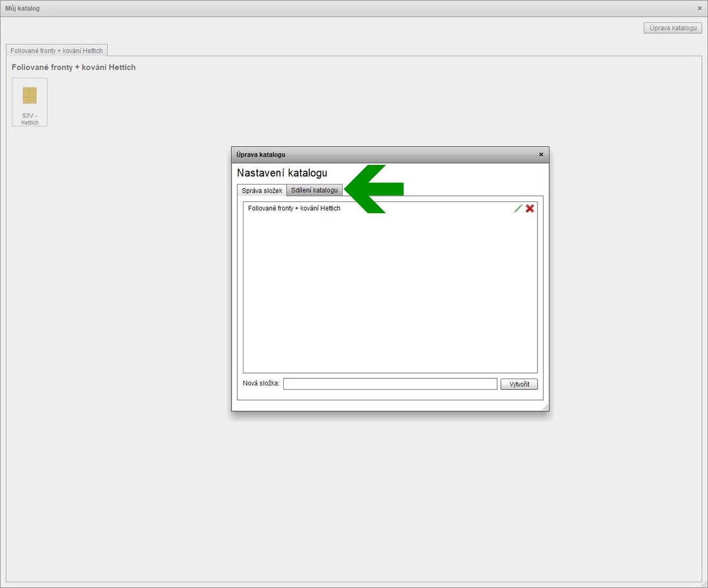Viewport: 708px width, 588px height.
Task: Click the bold Foliované fronty + kování Hettich heading
Action: click(x=74, y=68)
